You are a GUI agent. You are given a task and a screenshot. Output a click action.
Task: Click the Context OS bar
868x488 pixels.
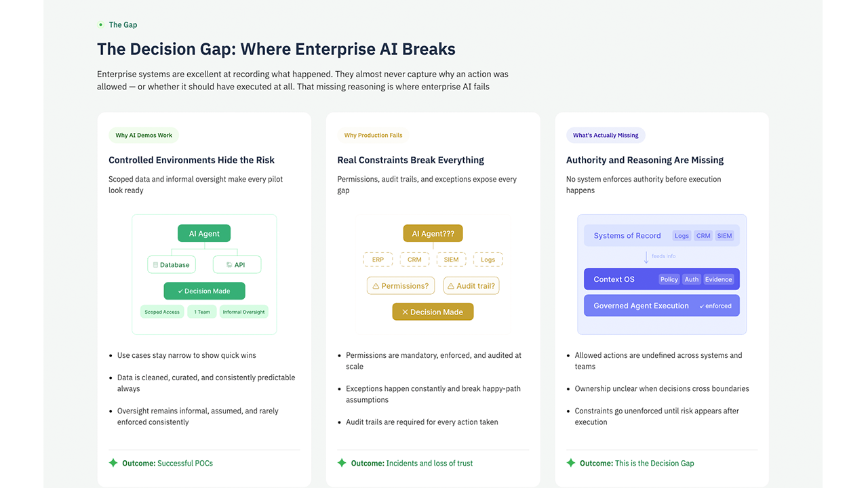click(x=662, y=279)
